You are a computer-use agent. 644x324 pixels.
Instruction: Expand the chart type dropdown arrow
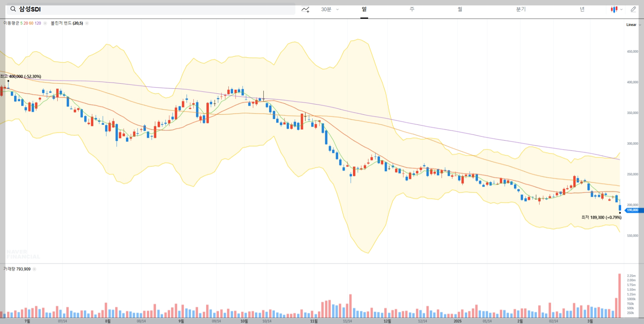(x=621, y=10)
